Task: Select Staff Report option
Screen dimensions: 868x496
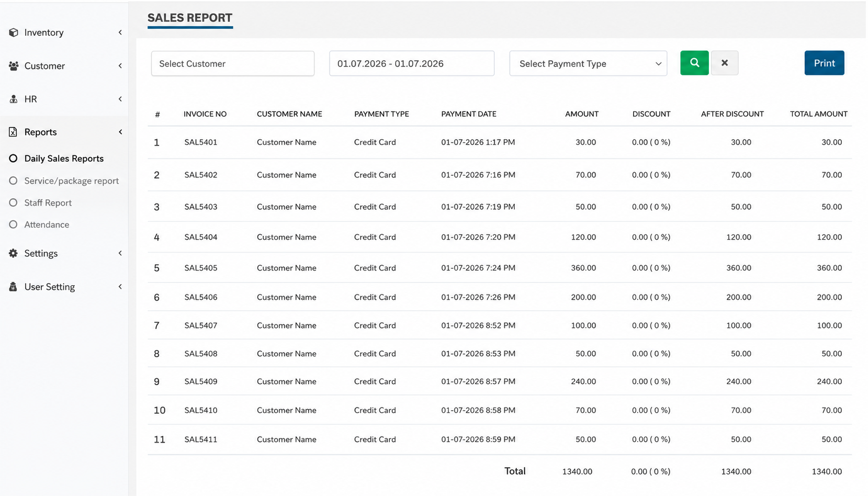Action: pos(40,202)
